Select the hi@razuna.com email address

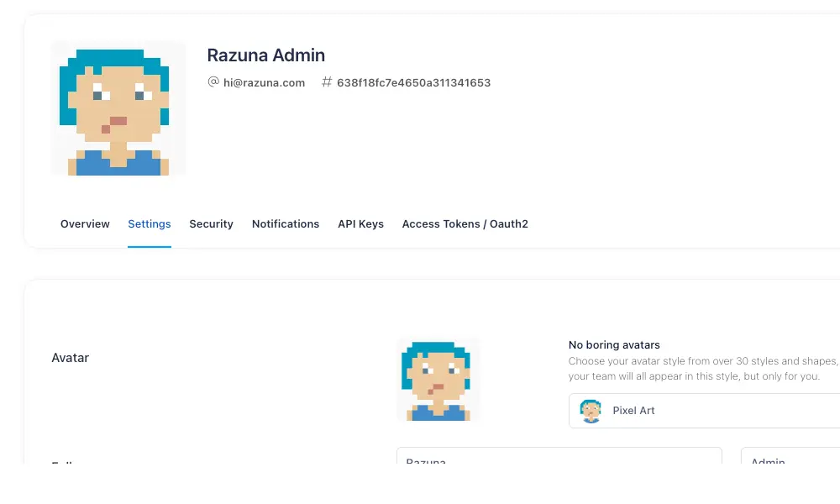(264, 82)
